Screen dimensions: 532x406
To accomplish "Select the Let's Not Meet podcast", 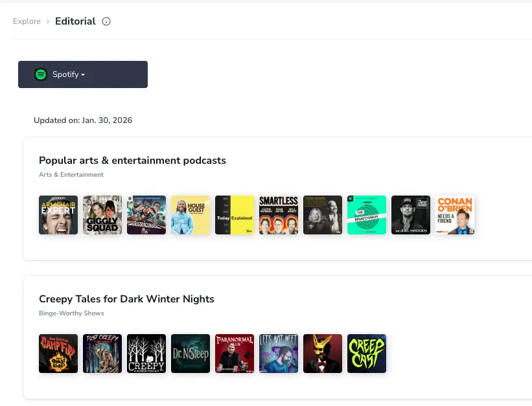I will [x=279, y=354].
